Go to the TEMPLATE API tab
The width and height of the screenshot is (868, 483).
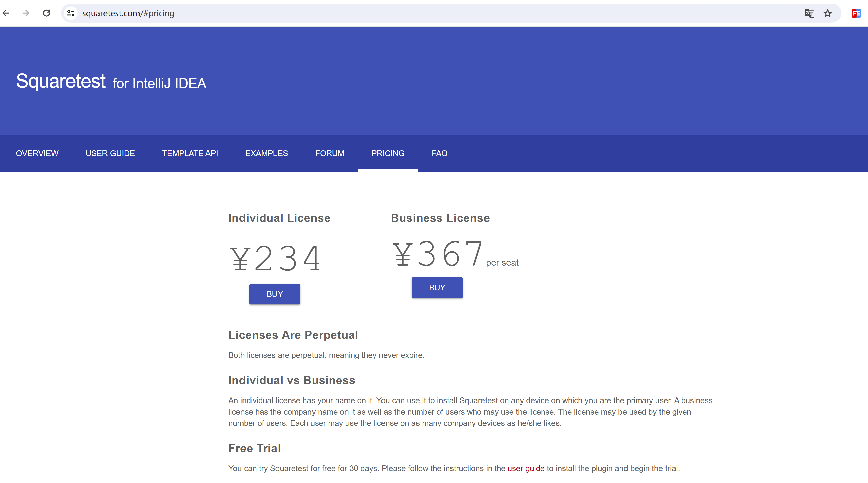(190, 153)
